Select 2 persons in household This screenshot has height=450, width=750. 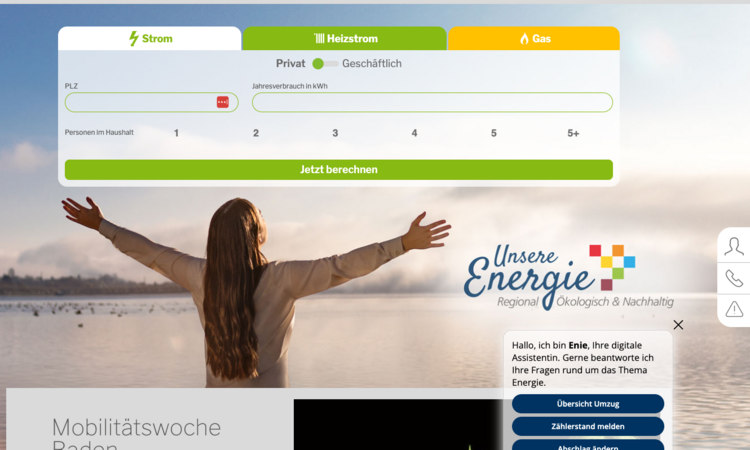coord(256,133)
